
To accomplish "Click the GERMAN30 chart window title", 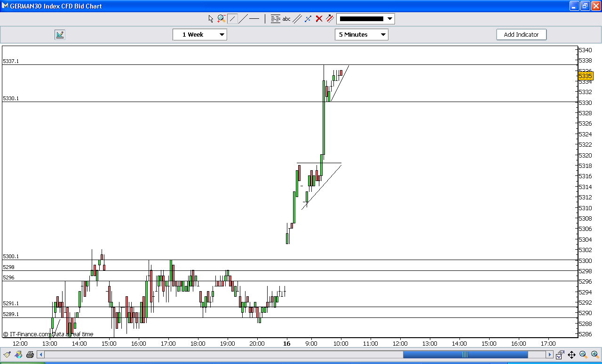I will click(56, 6).
